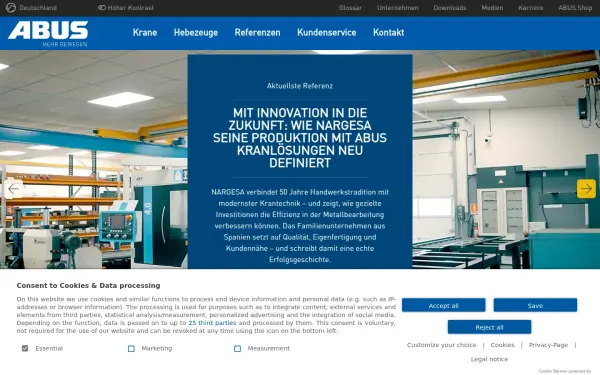600x375 pixels.
Task: Advance carousel with yellow right arrow
Action: (586, 189)
